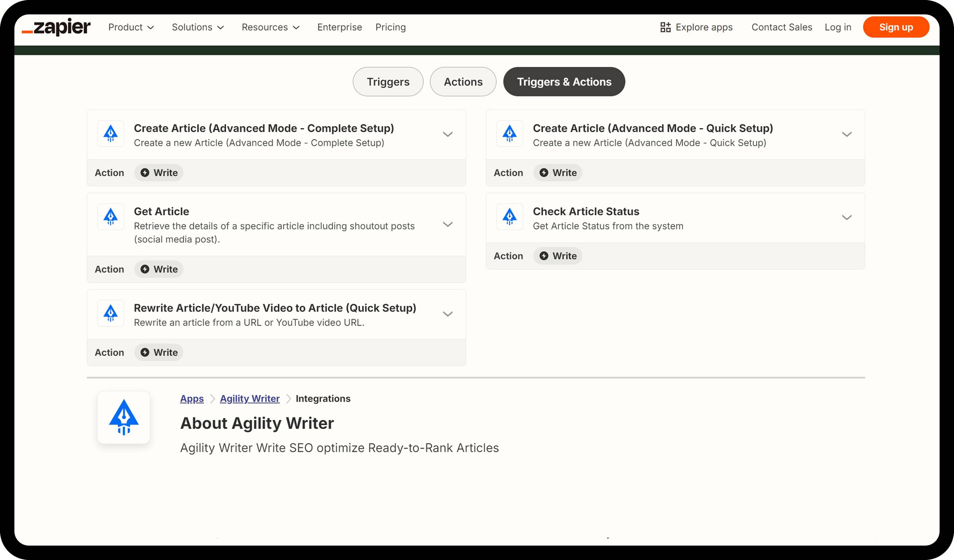Click the Agility Writer icon on Get Article
The height and width of the screenshot is (560, 954).
point(110,217)
